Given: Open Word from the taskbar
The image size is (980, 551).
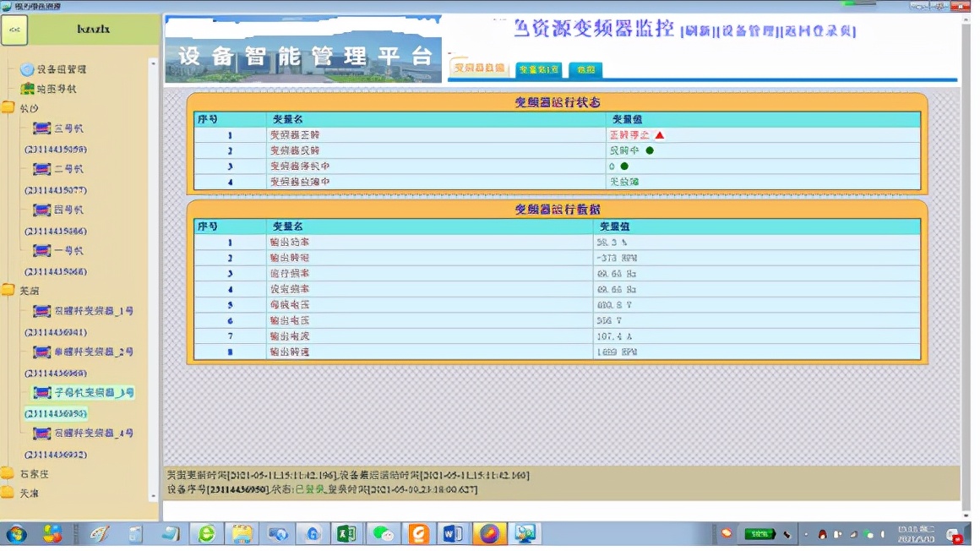Looking at the screenshot, I should pos(454,534).
